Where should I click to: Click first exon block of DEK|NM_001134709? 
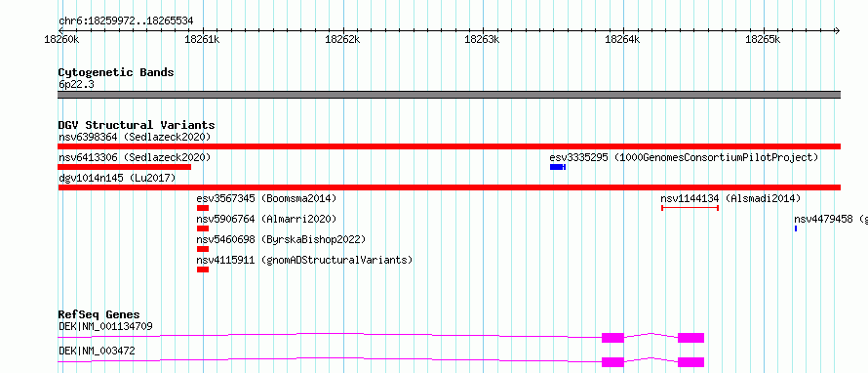(x=612, y=338)
